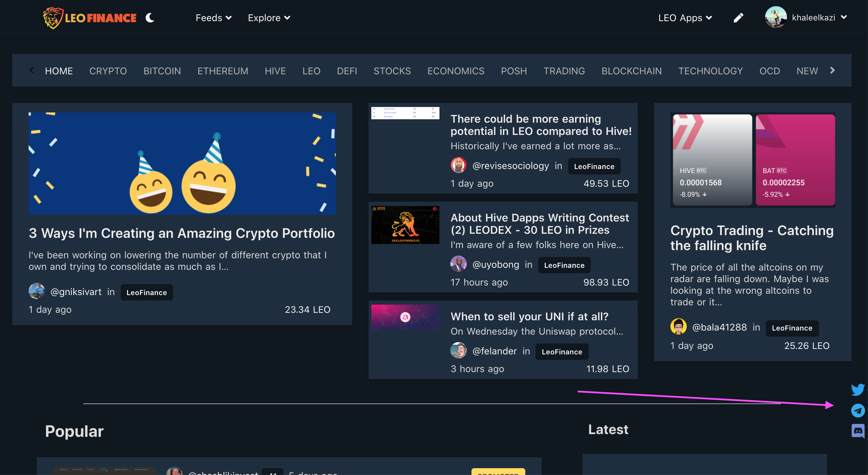868x475 pixels.
Task: Visit the @felander profile link
Action: point(495,351)
